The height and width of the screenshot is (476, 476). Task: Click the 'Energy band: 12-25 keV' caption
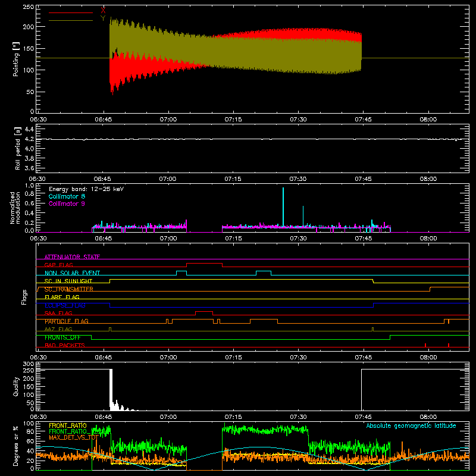[x=86, y=189]
